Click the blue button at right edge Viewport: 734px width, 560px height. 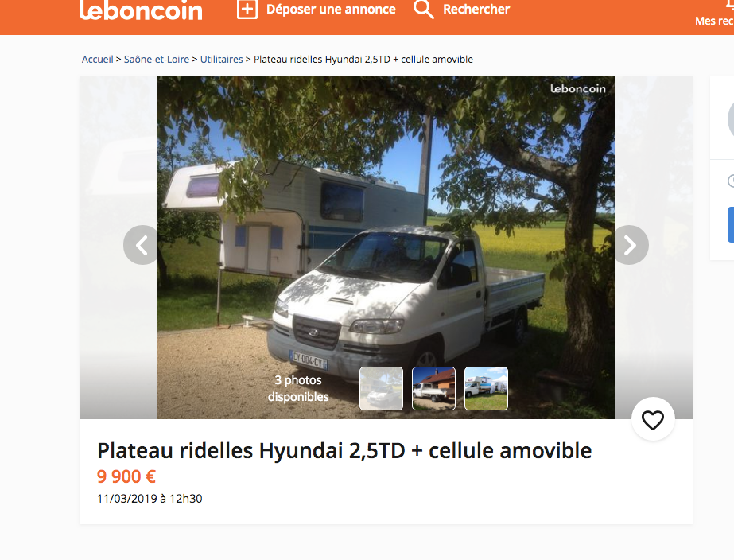731,224
